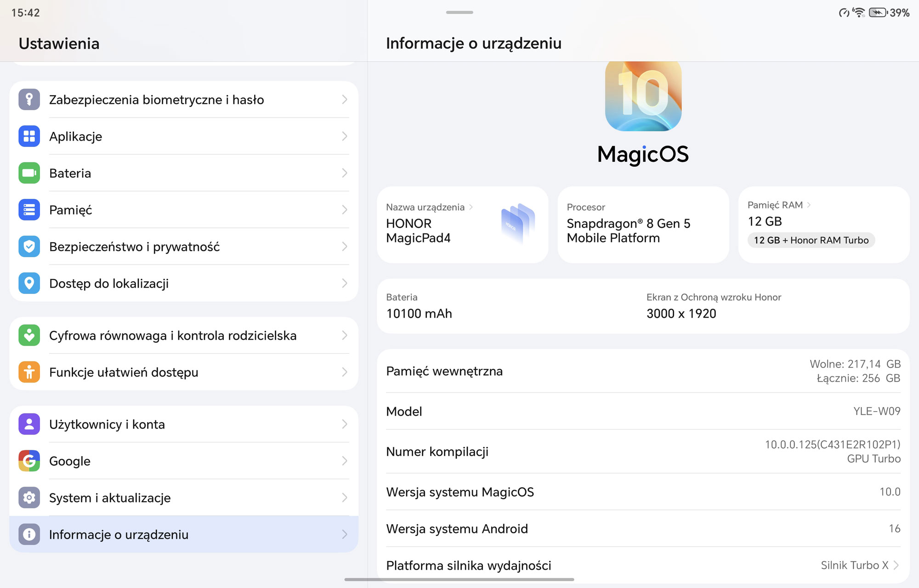This screenshot has width=919, height=588.
Task: Open Silnik Turbo X chevron
Action: click(896, 565)
